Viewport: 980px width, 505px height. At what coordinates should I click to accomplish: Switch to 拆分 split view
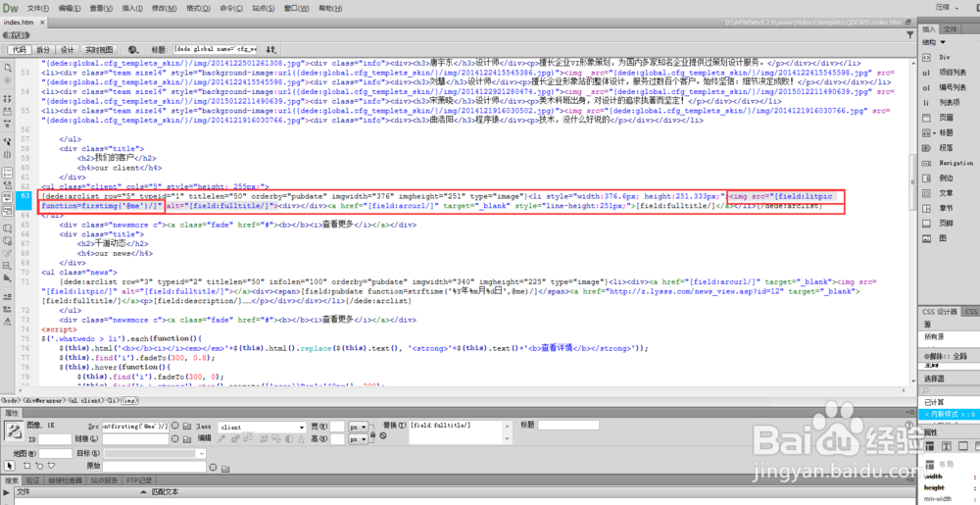click(x=43, y=49)
